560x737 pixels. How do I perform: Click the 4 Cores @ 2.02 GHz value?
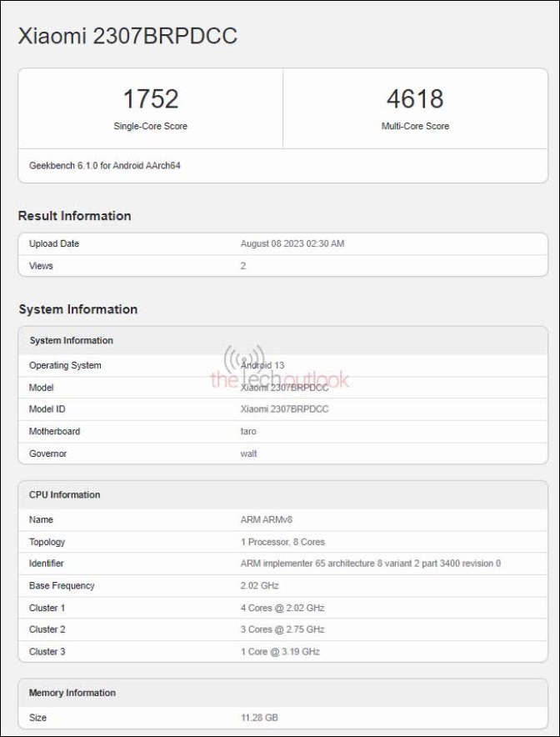(x=282, y=608)
